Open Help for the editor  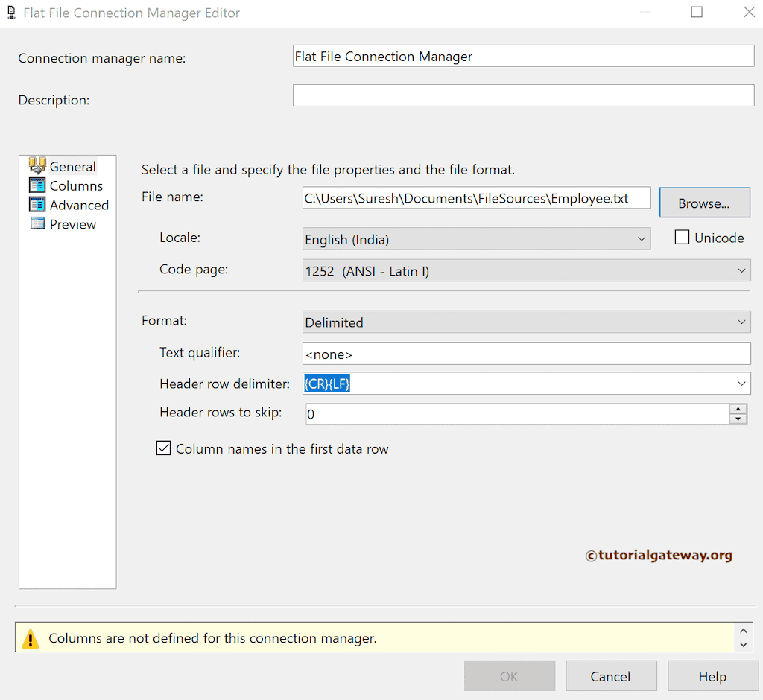[712, 675]
